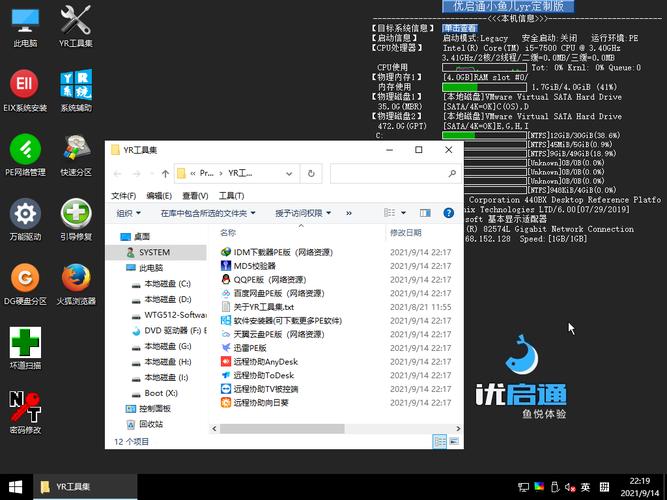Select 天翼云盘PE版 item
The width and height of the screenshot is (667, 500).
click(x=273, y=334)
